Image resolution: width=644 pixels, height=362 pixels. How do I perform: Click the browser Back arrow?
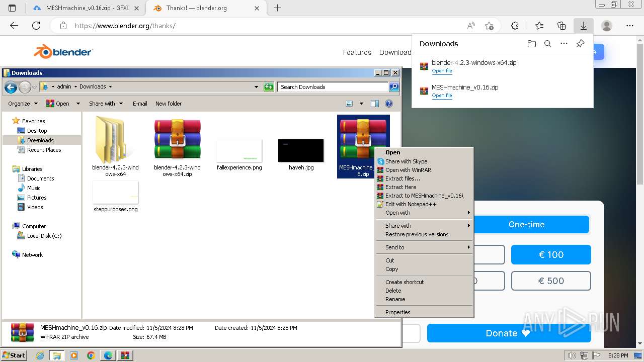click(14, 26)
